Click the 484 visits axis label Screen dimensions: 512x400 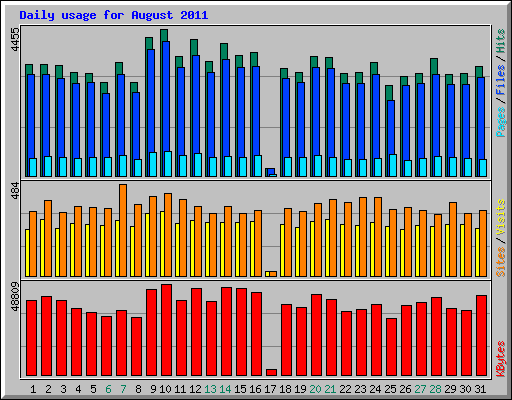[x=15, y=191]
